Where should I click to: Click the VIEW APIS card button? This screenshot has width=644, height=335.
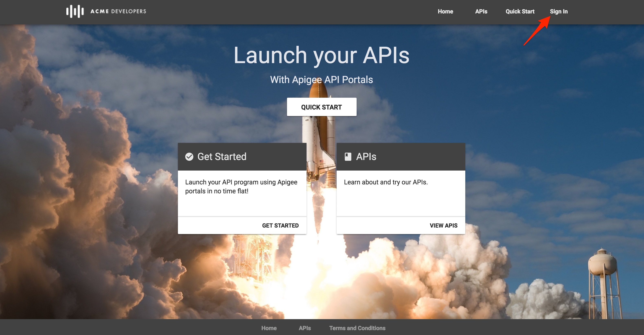tap(444, 226)
